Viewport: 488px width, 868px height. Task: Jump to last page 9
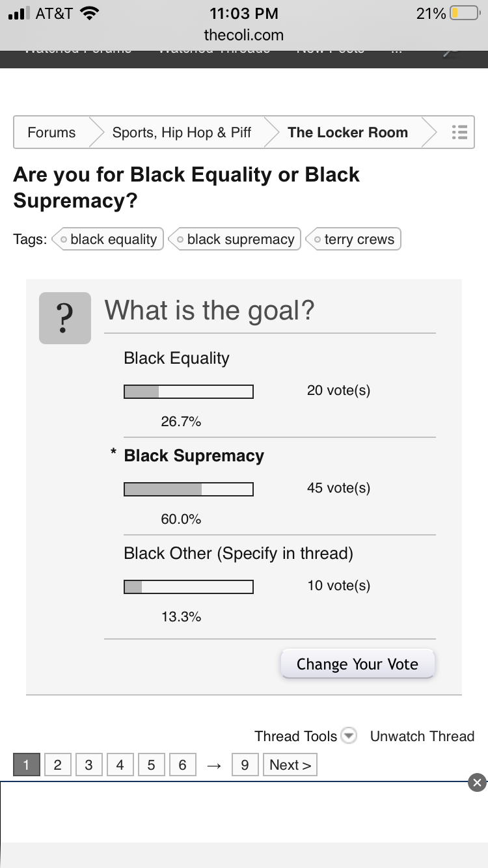pyautogui.click(x=245, y=765)
